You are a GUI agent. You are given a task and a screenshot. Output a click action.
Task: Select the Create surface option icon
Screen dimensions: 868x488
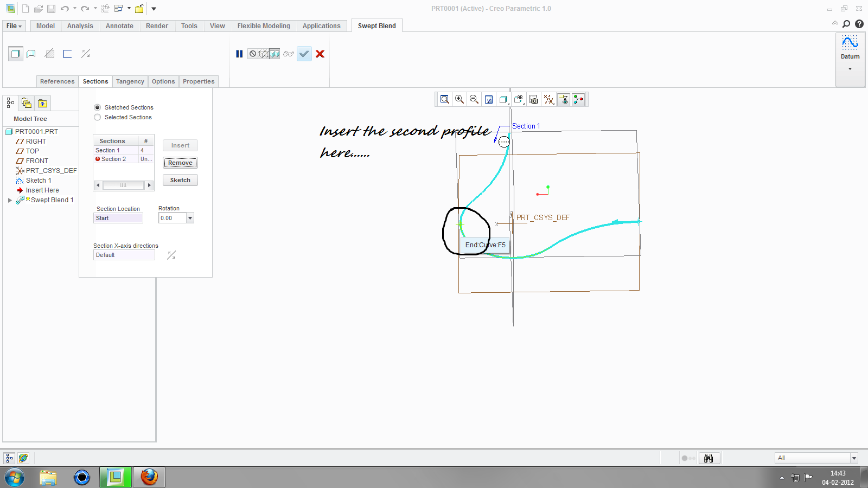point(31,54)
